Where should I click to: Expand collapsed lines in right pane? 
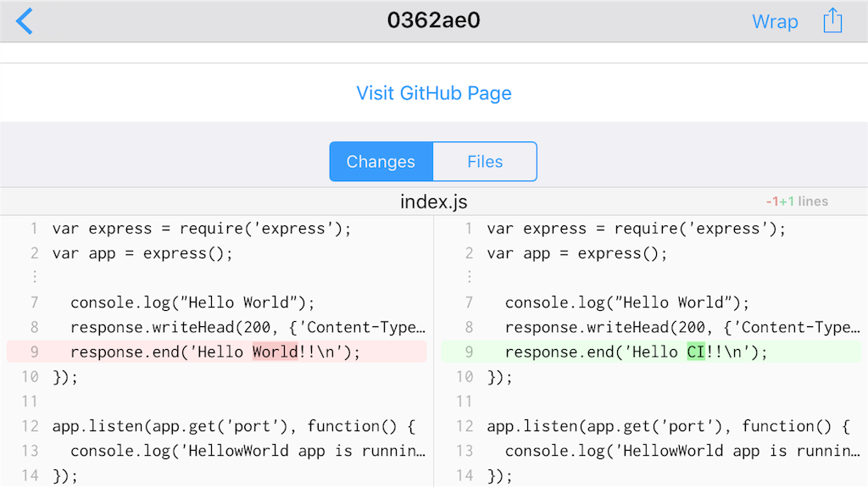click(x=470, y=276)
